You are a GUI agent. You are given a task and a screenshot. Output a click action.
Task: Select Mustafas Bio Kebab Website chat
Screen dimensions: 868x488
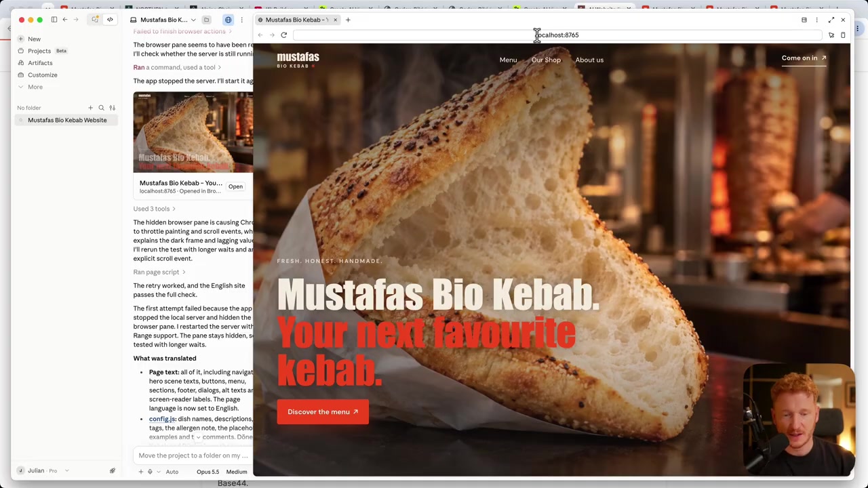point(66,120)
